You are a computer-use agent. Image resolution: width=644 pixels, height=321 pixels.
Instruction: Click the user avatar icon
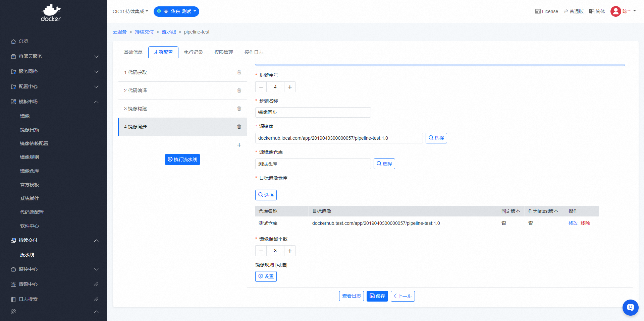coord(615,11)
